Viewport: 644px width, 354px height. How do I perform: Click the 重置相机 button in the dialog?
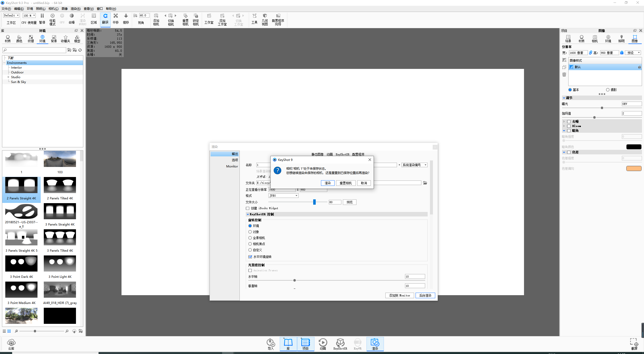click(x=346, y=183)
